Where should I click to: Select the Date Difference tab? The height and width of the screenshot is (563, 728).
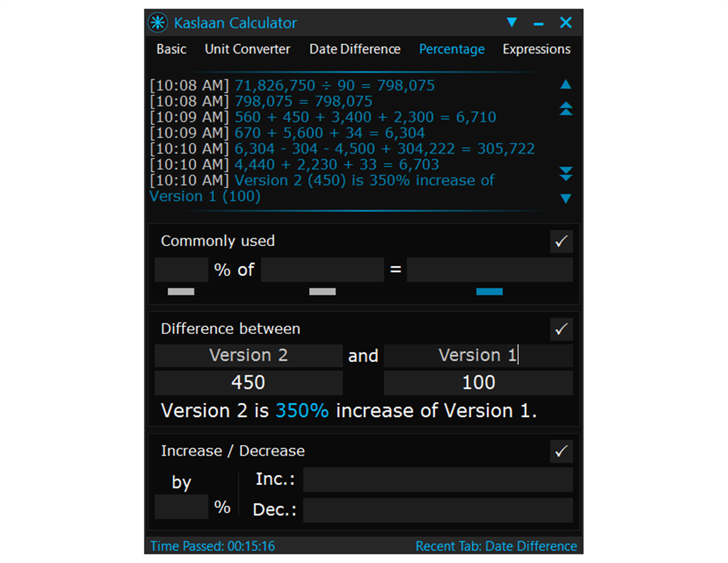point(354,49)
